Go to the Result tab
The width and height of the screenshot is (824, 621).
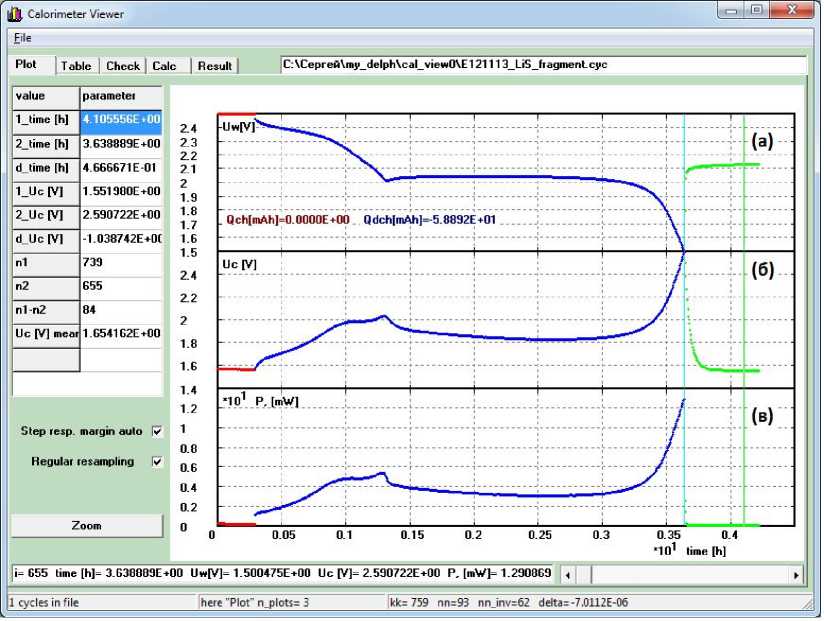pyautogui.click(x=214, y=66)
